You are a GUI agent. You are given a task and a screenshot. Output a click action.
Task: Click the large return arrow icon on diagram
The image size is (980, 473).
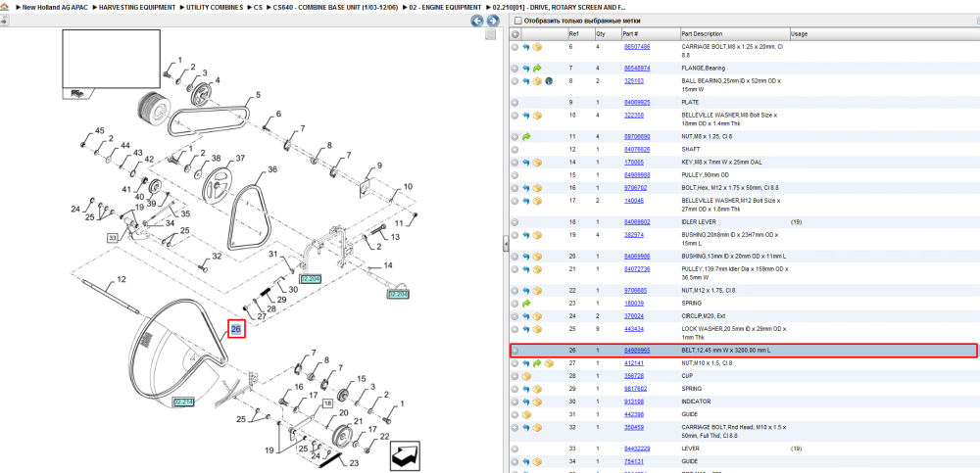click(x=405, y=456)
